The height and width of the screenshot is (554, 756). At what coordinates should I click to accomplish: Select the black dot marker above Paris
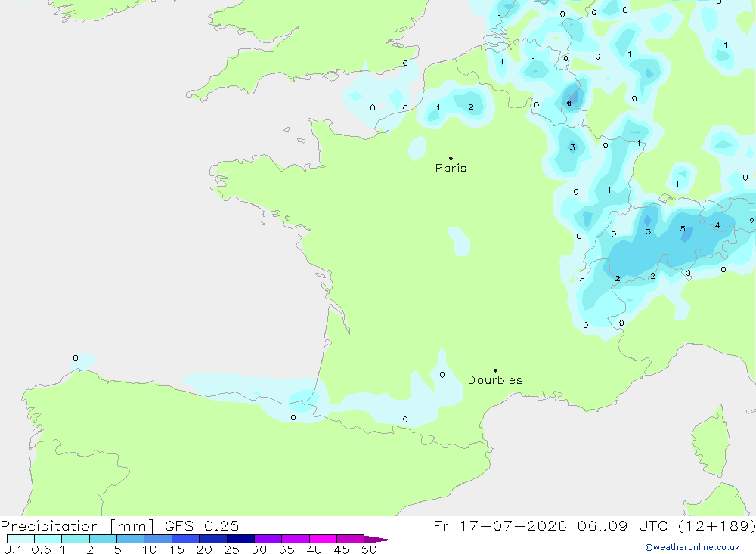coord(451,158)
